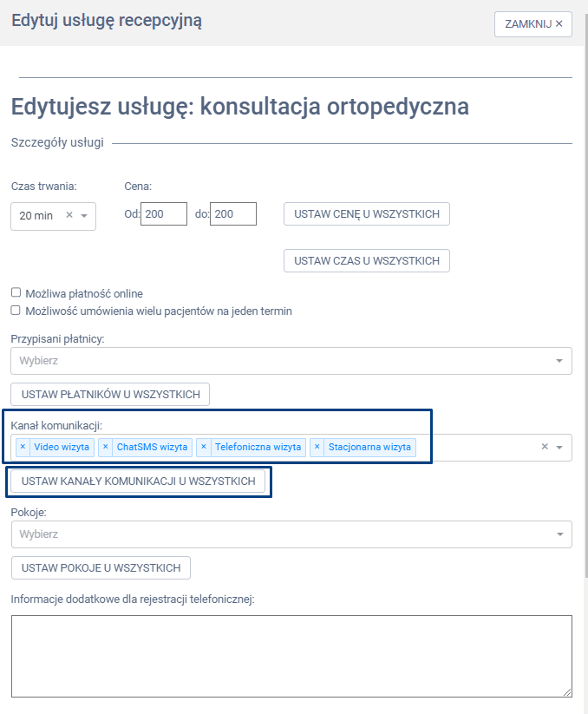This screenshot has width=588, height=714.
Task: Click the price Od input field
Action: tap(165, 213)
